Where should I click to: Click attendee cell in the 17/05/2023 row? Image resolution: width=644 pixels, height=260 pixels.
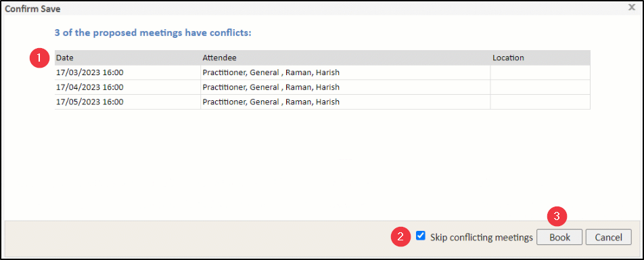point(346,102)
